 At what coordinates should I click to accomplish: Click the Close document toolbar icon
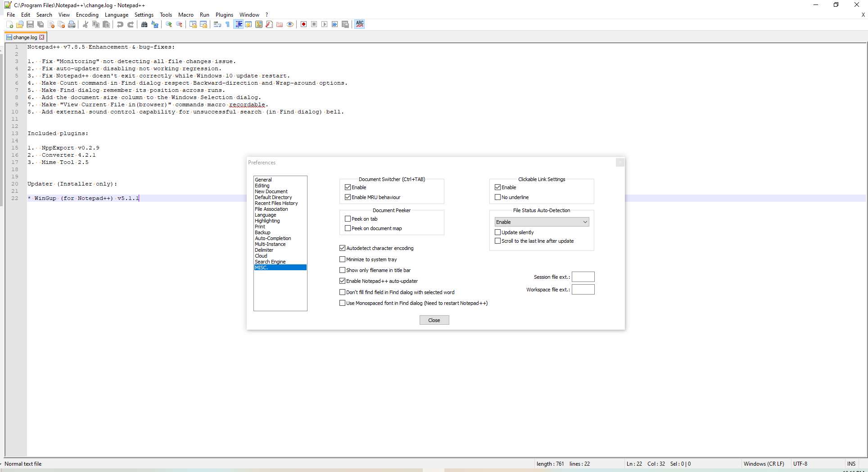[x=51, y=24]
